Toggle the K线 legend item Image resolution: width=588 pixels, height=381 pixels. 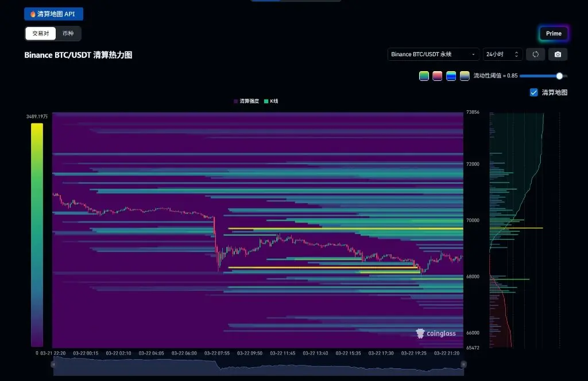(x=271, y=101)
